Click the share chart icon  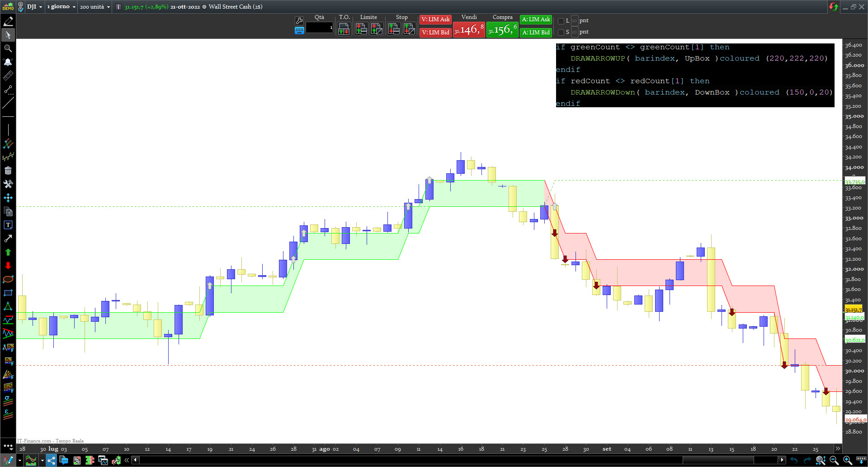(x=51, y=461)
